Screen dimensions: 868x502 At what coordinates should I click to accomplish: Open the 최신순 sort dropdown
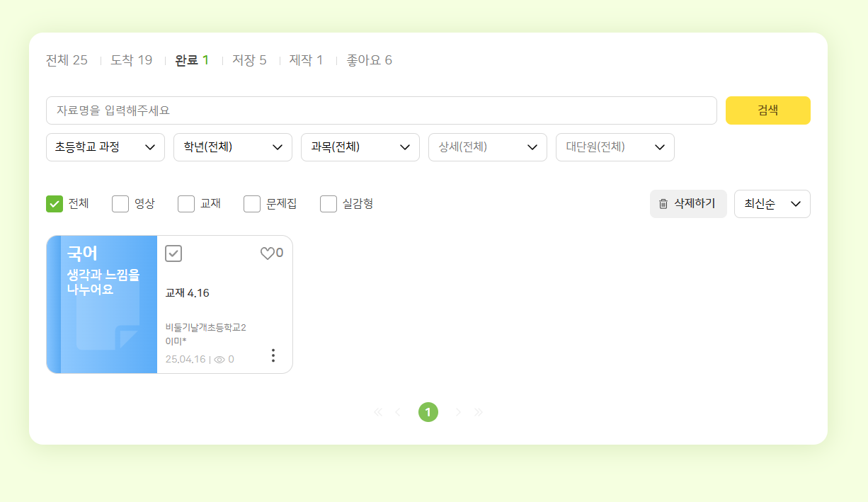(x=772, y=204)
